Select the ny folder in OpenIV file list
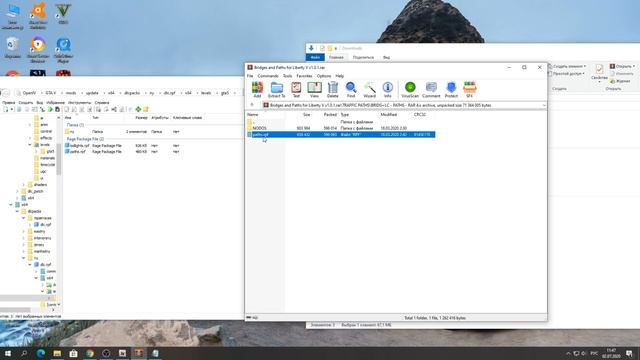Screen dimensions: 640x360 (70, 132)
